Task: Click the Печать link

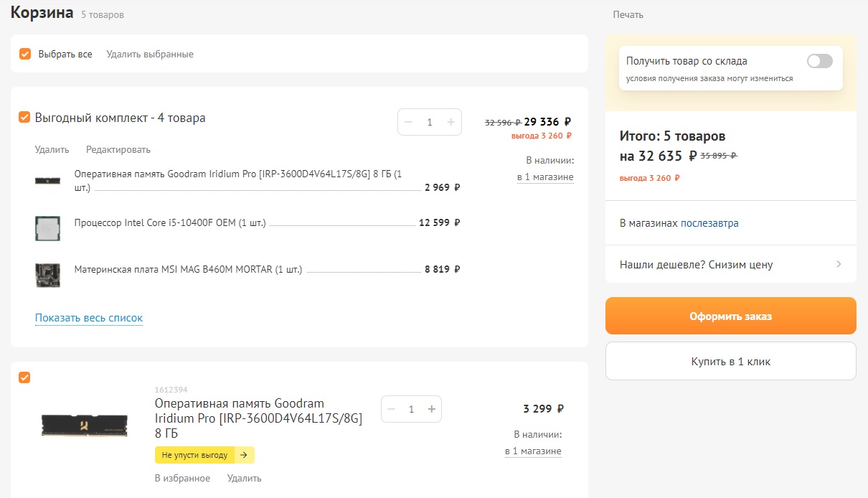Action: point(628,14)
